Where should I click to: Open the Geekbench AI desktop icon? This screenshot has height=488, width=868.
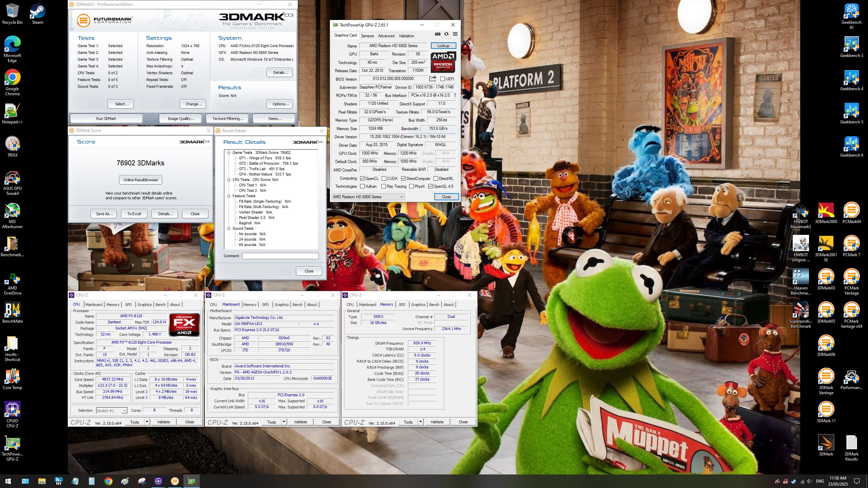[x=851, y=16]
